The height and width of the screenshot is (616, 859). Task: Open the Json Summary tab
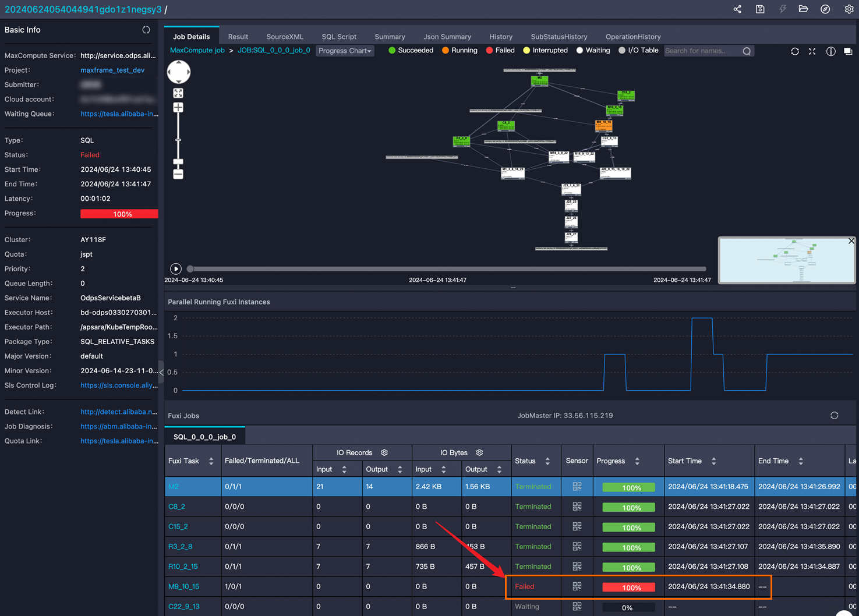(447, 37)
